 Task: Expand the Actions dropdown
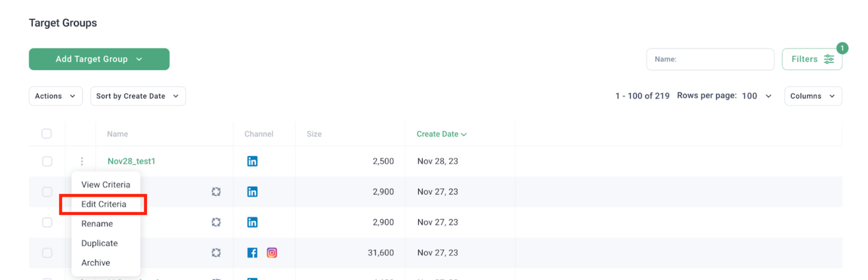pos(56,96)
